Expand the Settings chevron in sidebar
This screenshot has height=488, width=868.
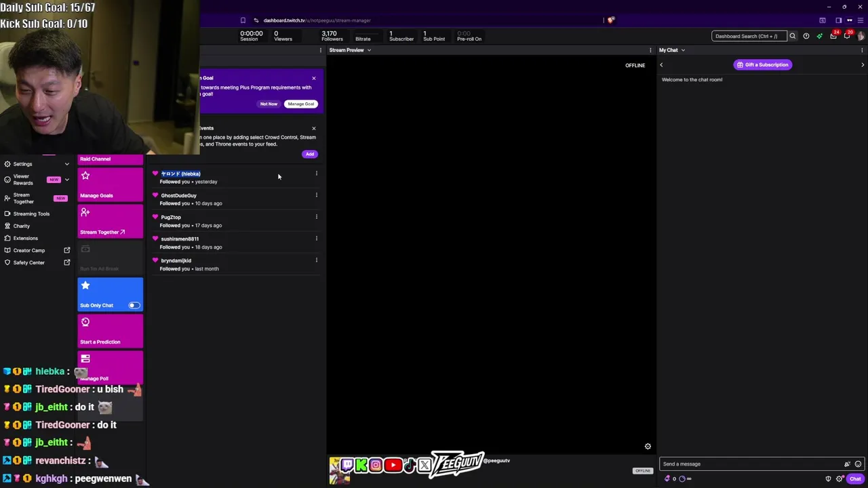click(x=66, y=164)
